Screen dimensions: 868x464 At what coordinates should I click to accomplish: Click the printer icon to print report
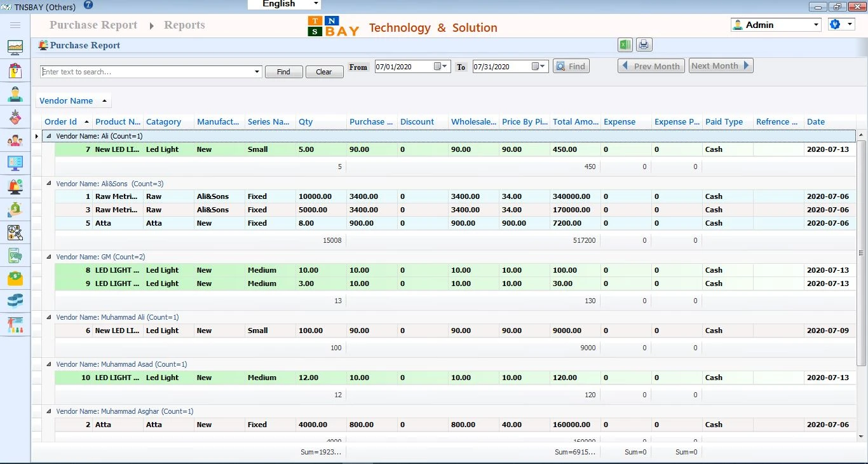click(x=644, y=44)
